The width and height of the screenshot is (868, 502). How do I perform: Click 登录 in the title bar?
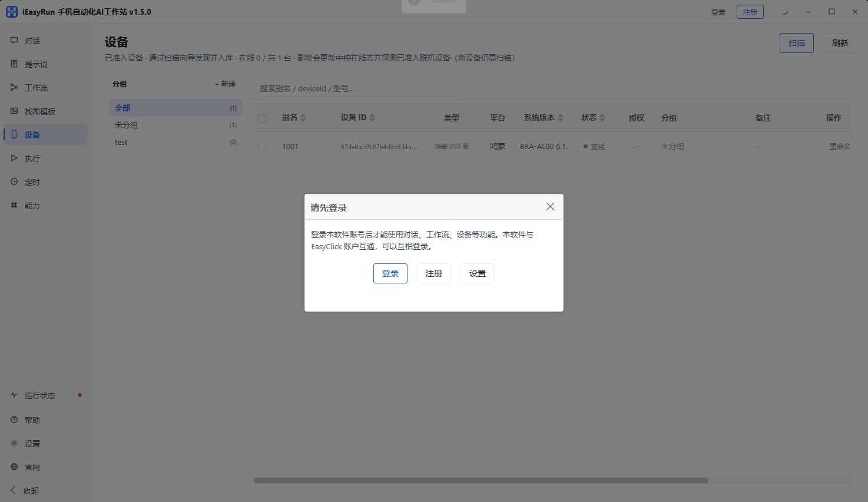tap(718, 12)
